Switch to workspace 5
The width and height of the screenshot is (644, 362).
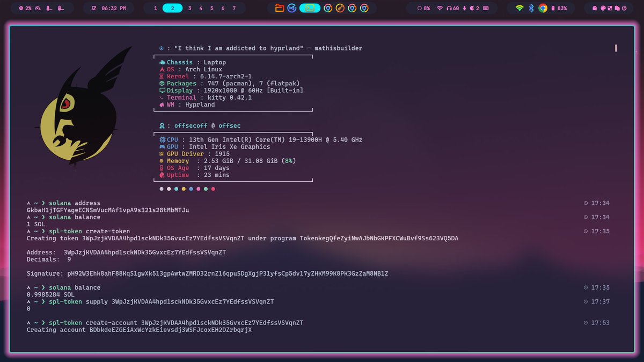212,8
